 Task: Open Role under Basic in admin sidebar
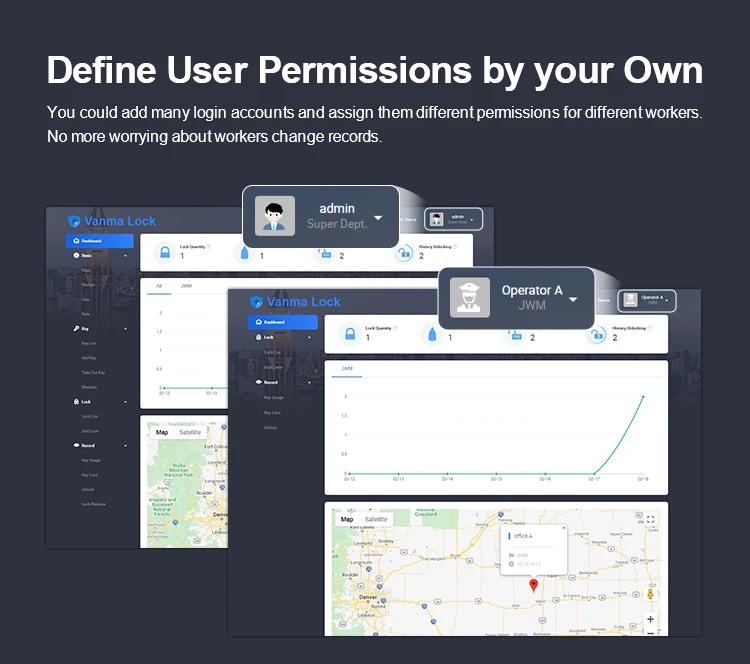[x=86, y=314]
